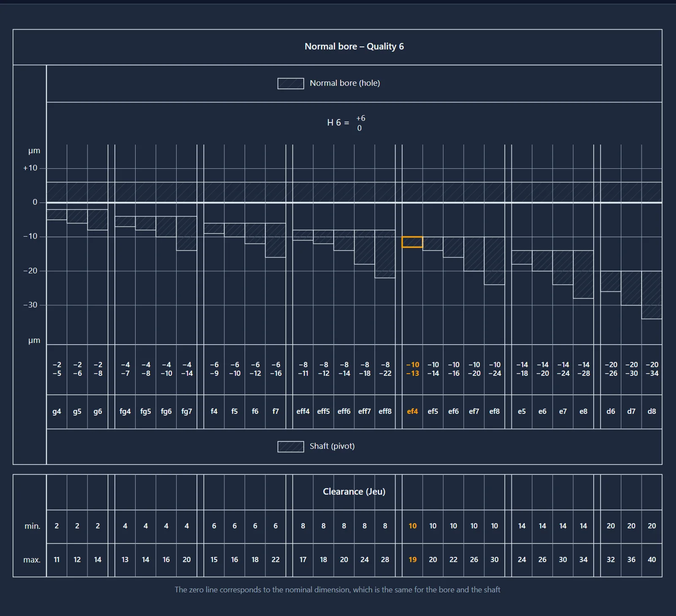Click the −2 −5 deviation cell

tap(57, 369)
